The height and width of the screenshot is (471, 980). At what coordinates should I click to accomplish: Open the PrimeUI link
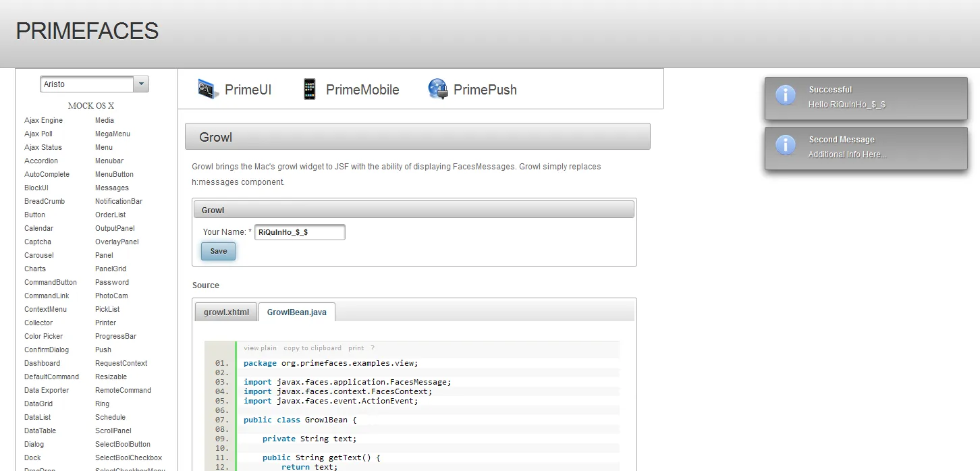248,90
